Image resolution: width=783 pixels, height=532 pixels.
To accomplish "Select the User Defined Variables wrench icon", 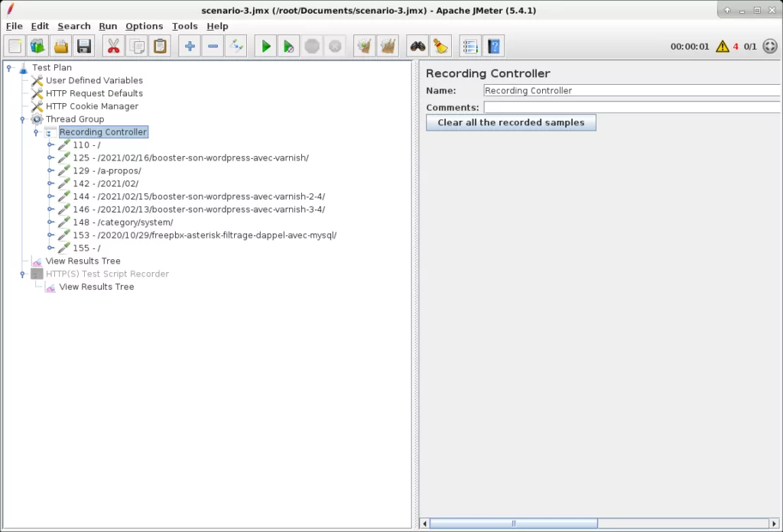I will click(x=37, y=80).
